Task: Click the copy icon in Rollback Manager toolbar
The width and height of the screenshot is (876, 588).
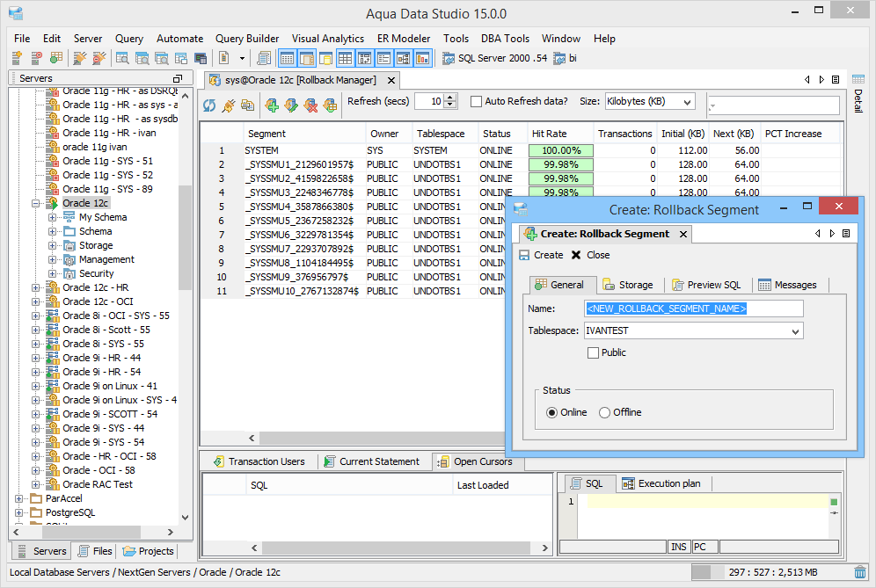Action: click(247, 105)
